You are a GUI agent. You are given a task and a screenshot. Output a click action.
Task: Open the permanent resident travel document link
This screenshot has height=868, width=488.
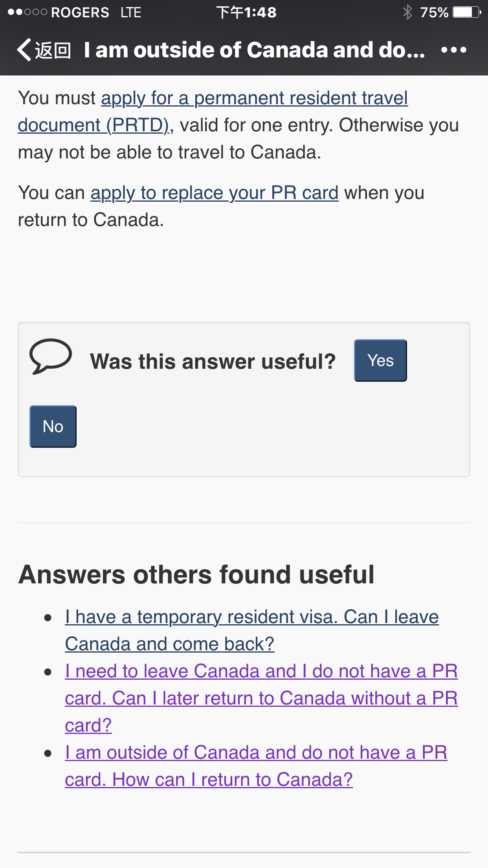point(213,112)
